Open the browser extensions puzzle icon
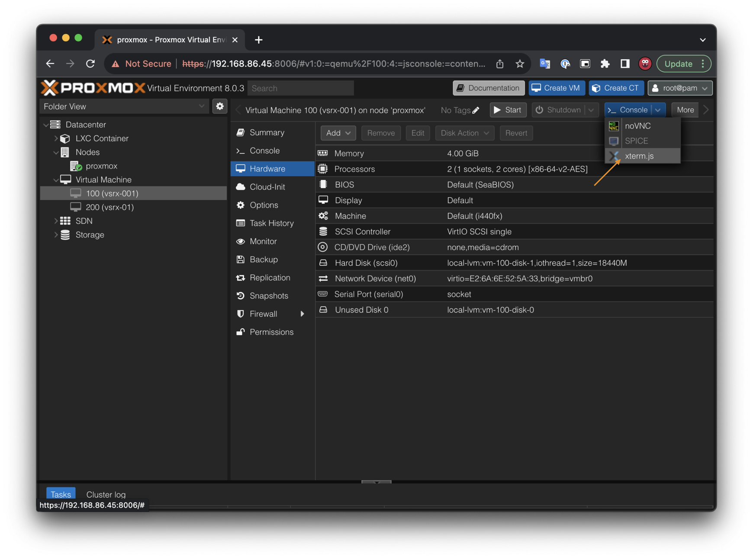 coord(605,64)
